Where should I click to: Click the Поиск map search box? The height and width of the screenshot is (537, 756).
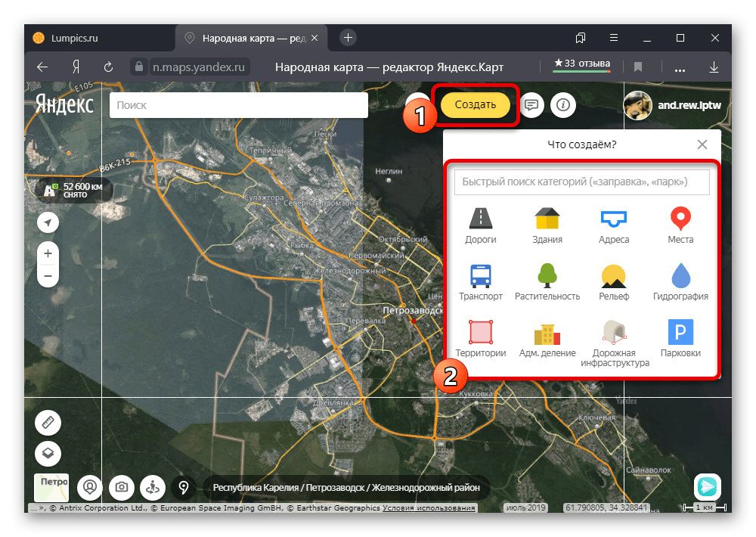[238, 106]
